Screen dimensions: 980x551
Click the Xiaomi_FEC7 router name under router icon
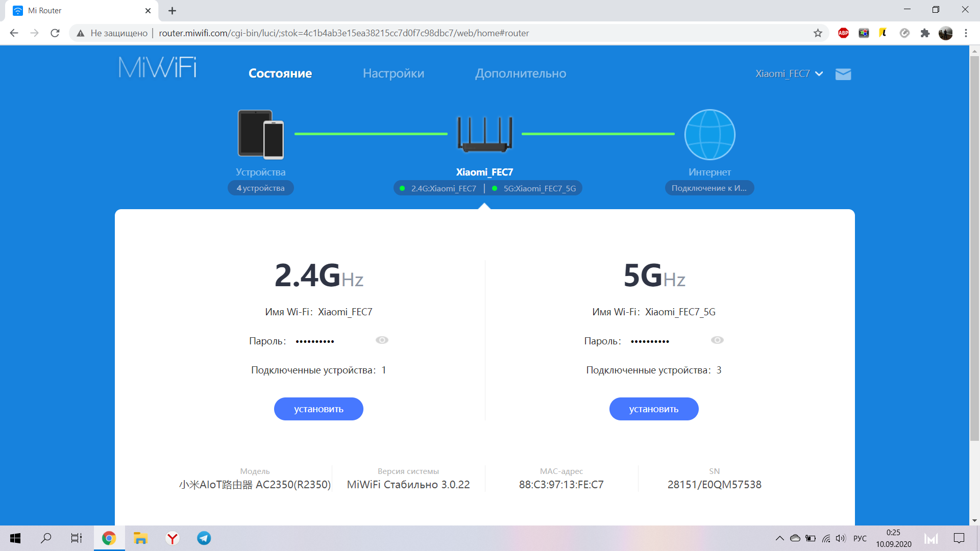coord(484,172)
